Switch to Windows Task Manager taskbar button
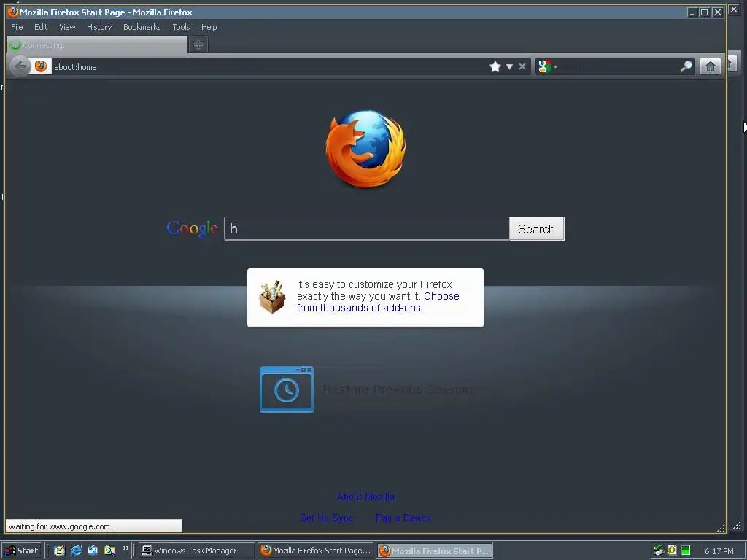747x560 pixels. click(x=196, y=551)
